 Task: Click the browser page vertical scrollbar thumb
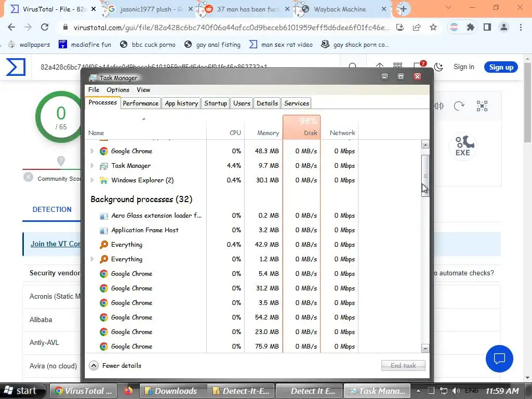coord(528,102)
